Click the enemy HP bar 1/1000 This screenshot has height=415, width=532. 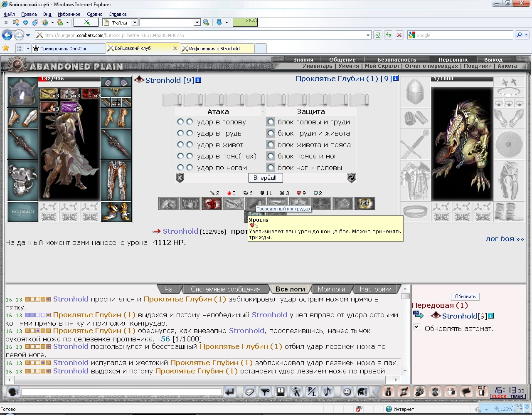pyautogui.click(x=462, y=79)
